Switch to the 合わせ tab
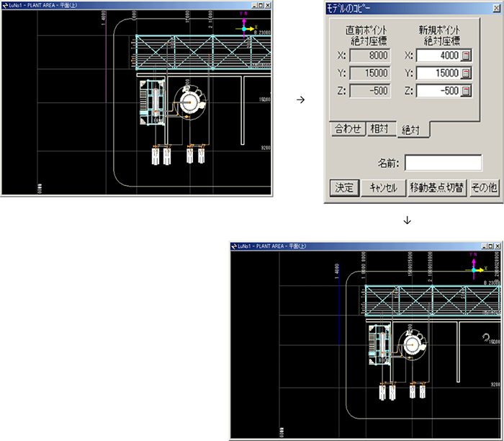The width and height of the screenshot is (504, 441). click(x=347, y=129)
